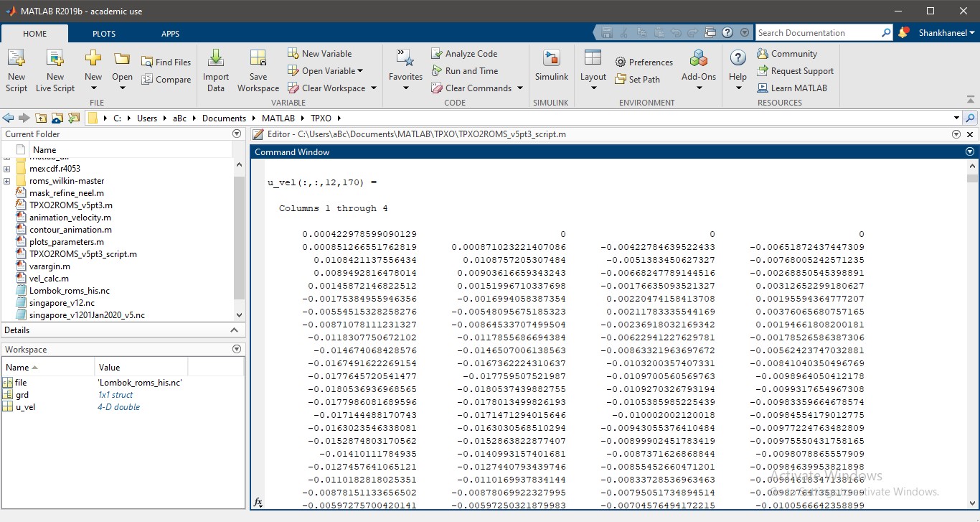980x522 pixels.
Task: Expand the mexcdf.r4053 folder
Action: click(6, 169)
